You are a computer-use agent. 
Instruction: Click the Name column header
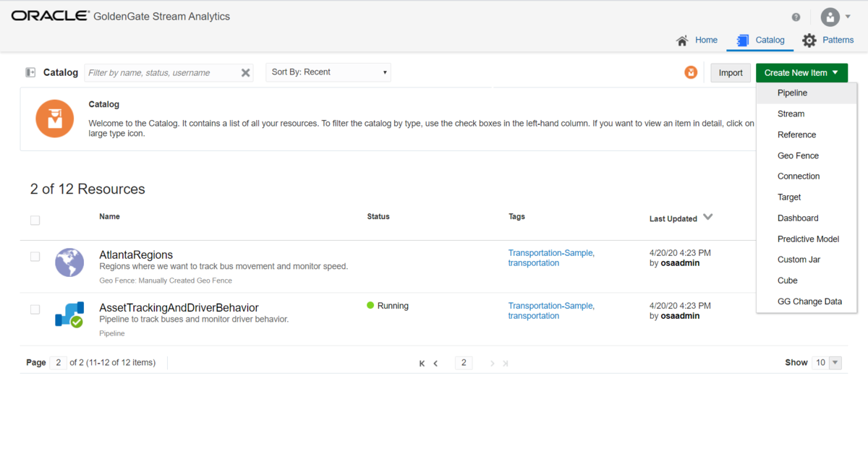pos(109,216)
